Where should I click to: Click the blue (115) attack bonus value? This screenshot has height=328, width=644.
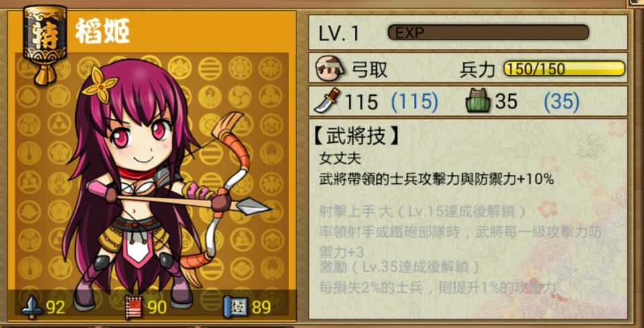[414, 101]
